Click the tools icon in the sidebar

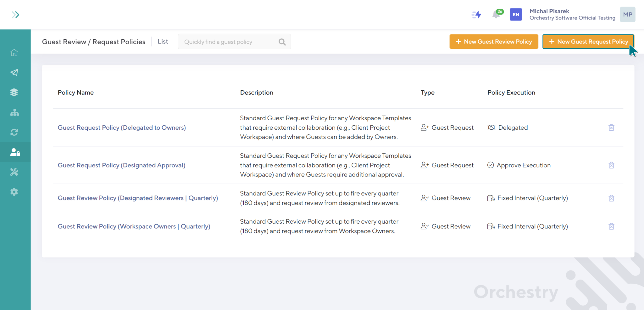click(14, 172)
